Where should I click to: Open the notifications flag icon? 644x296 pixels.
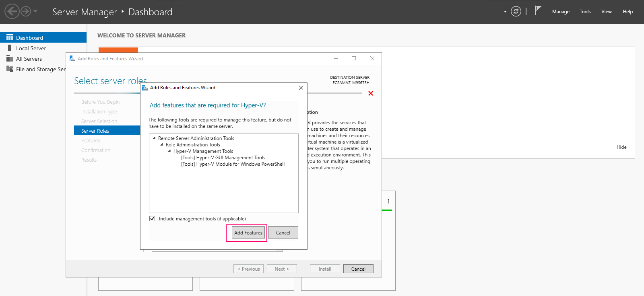click(x=538, y=10)
